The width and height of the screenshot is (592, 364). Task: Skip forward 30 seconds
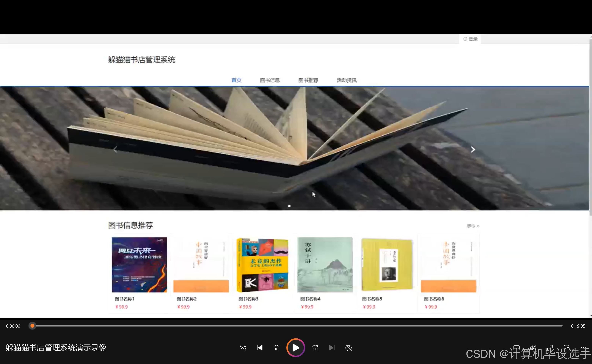point(315,348)
